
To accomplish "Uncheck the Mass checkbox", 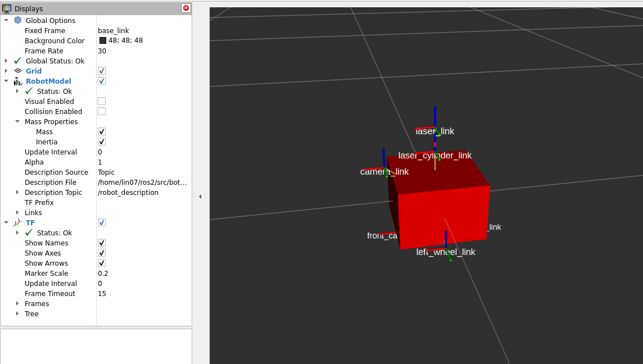I will (x=102, y=131).
